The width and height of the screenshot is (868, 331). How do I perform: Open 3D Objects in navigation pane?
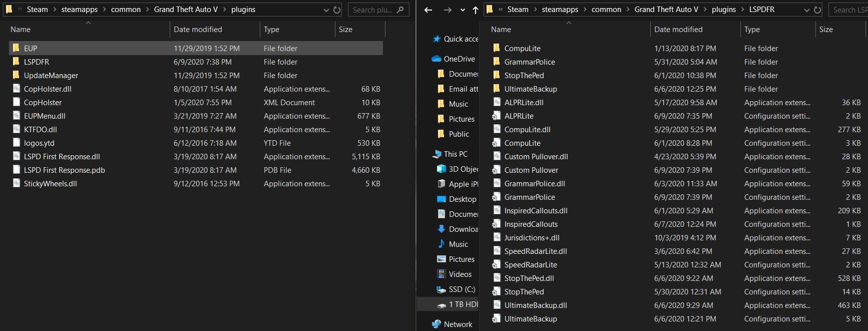click(458, 169)
